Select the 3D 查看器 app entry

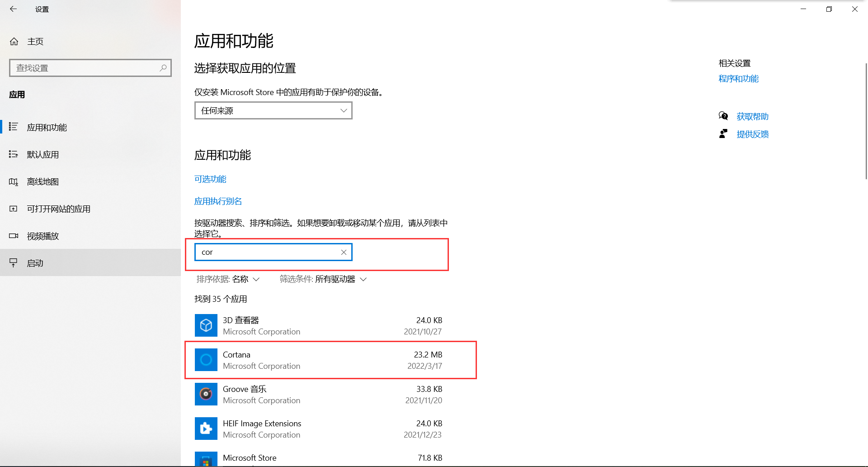(x=319, y=326)
